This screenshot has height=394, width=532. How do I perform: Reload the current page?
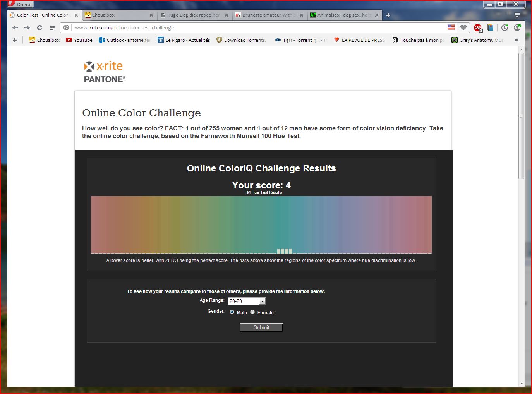(x=39, y=27)
